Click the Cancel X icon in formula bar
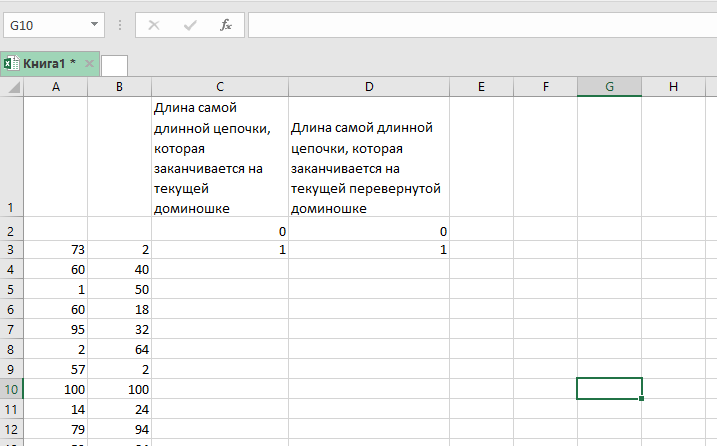This screenshot has width=717, height=446. coord(154,25)
